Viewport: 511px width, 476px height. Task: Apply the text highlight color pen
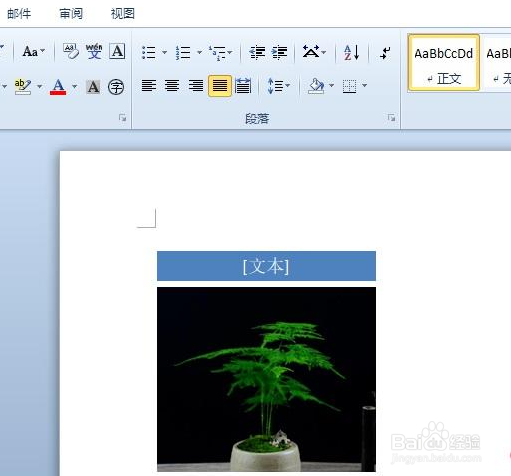23,87
